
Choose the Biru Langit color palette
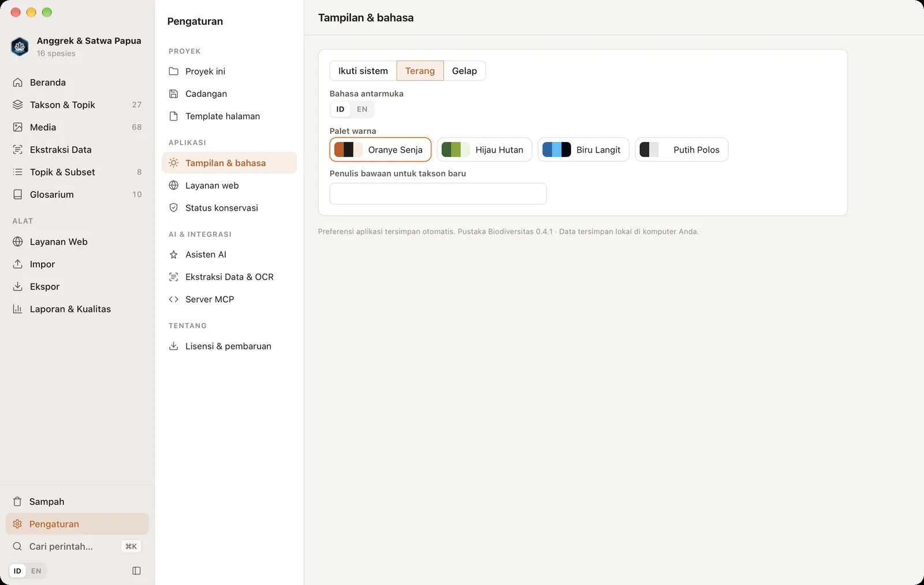click(583, 150)
